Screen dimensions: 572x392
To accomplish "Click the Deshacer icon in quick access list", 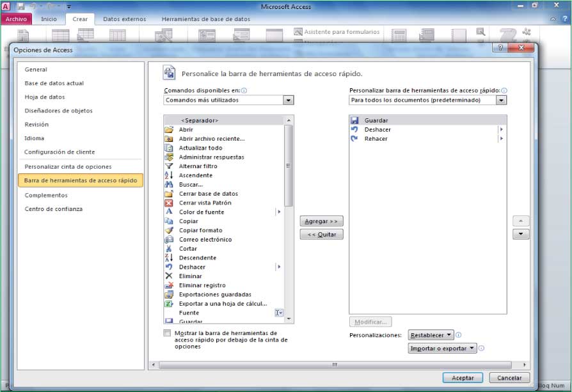I will point(354,129).
